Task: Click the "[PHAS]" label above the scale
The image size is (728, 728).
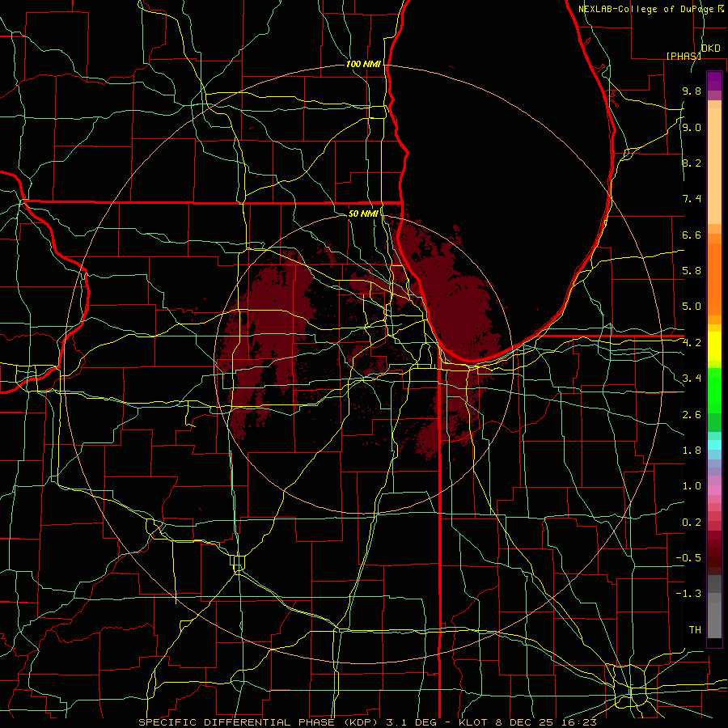Action: click(x=684, y=56)
